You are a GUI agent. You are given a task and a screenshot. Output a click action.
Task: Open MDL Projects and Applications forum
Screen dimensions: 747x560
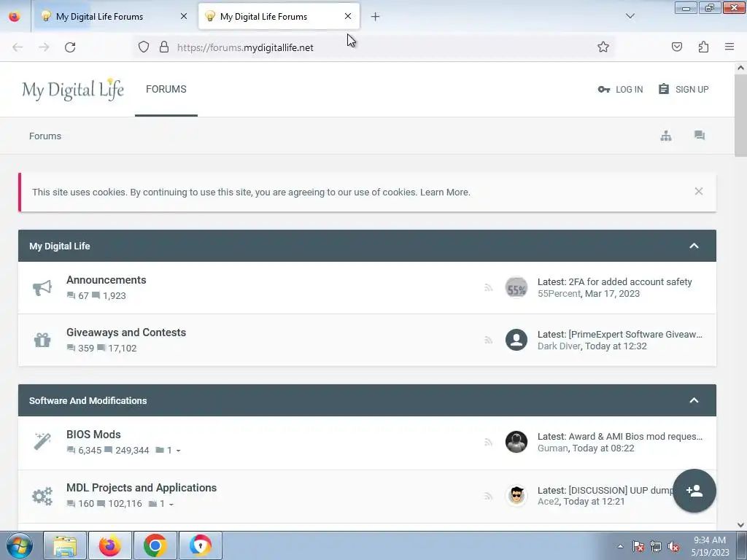[142, 488]
